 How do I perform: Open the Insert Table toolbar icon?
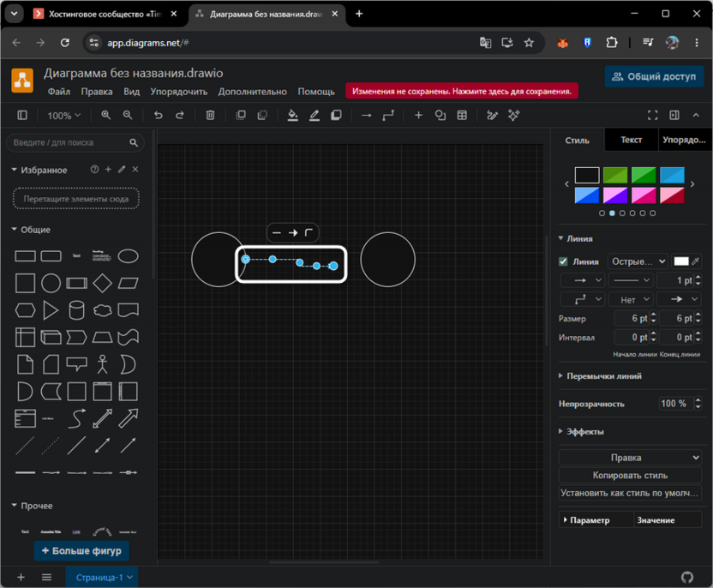click(462, 116)
